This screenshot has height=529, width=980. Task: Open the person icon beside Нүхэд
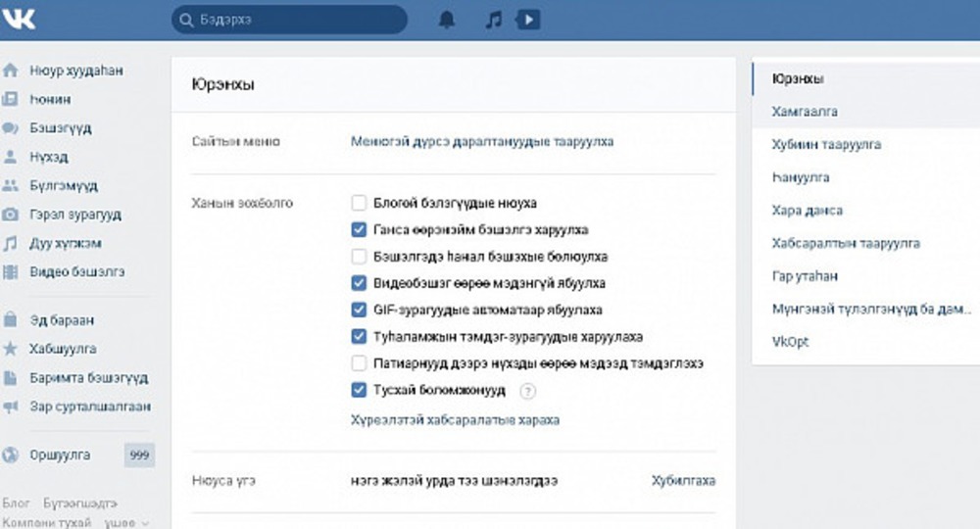(10, 157)
